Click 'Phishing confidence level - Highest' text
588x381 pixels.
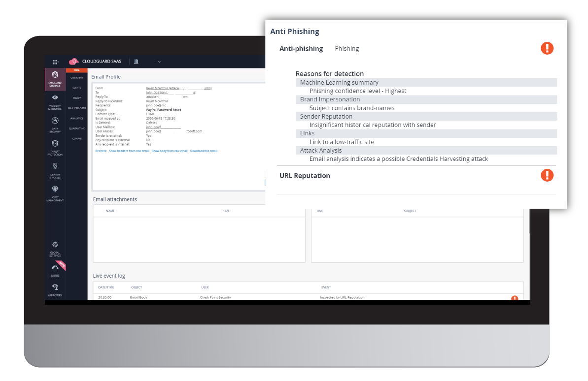point(358,91)
